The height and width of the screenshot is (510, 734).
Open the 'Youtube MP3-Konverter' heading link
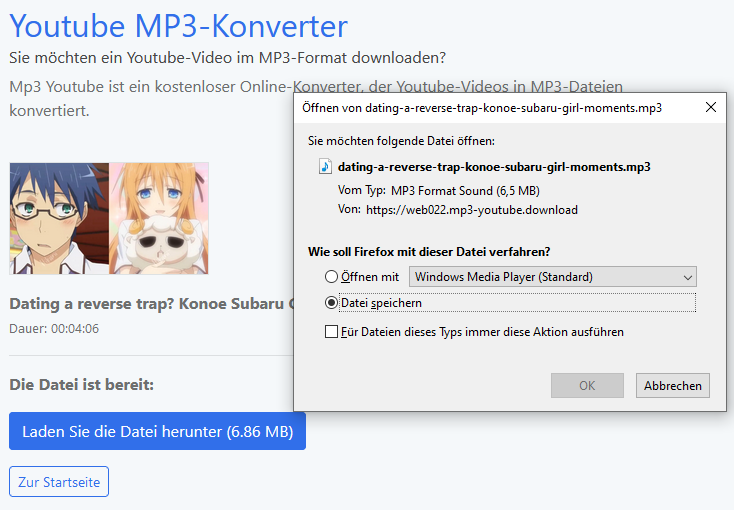coord(179,25)
